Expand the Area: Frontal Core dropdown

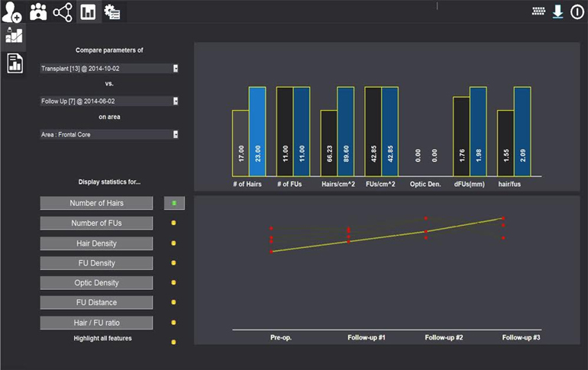click(176, 134)
